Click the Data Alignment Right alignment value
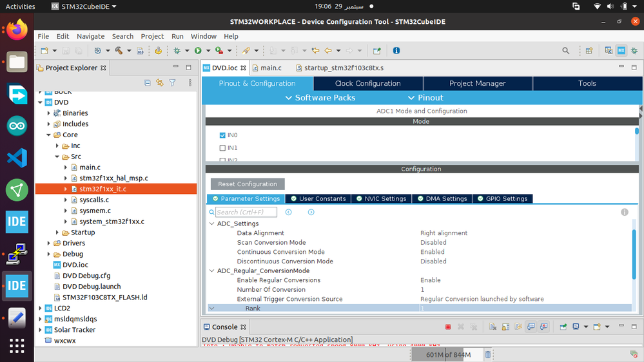Viewport: 644px width, 362px height. click(444, 233)
